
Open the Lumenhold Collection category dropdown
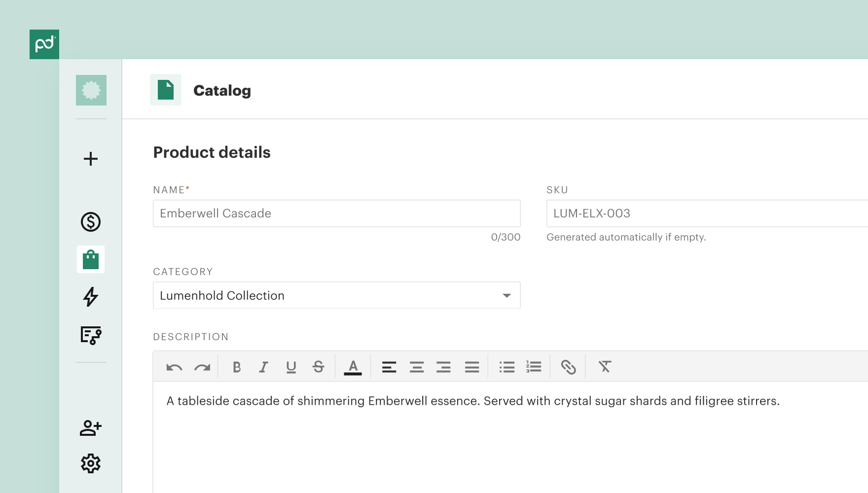pyautogui.click(x=337, y=295)
